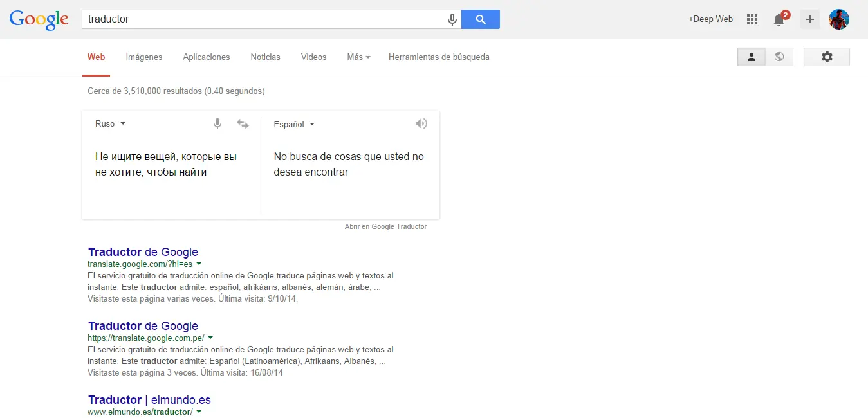Viewport: 868px width, 418px height.
Task: Open Herramientas de búsqueda
Action: (x=439, y=57)
